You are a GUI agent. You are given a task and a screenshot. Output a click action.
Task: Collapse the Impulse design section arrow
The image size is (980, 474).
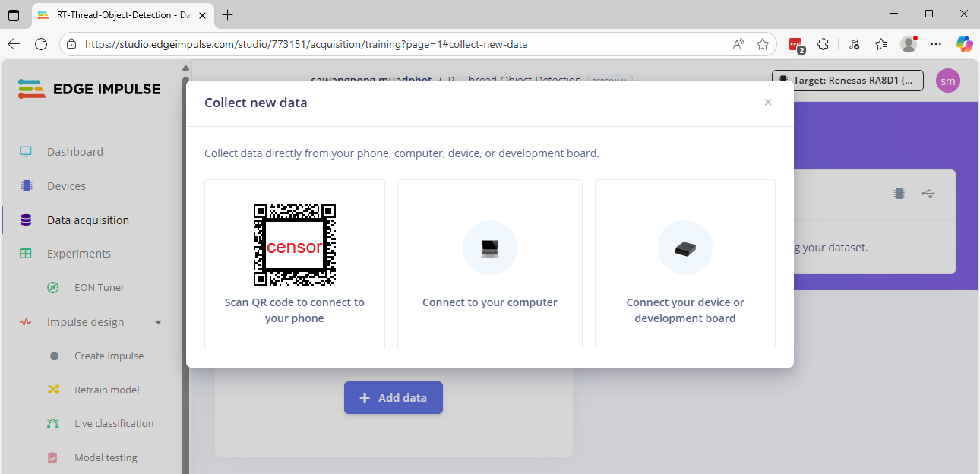click(158, 322)
